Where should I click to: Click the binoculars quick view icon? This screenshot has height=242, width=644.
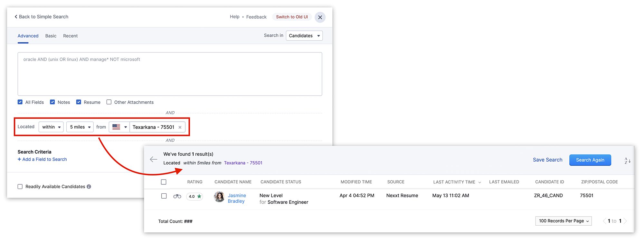click(x=177, y=196)
